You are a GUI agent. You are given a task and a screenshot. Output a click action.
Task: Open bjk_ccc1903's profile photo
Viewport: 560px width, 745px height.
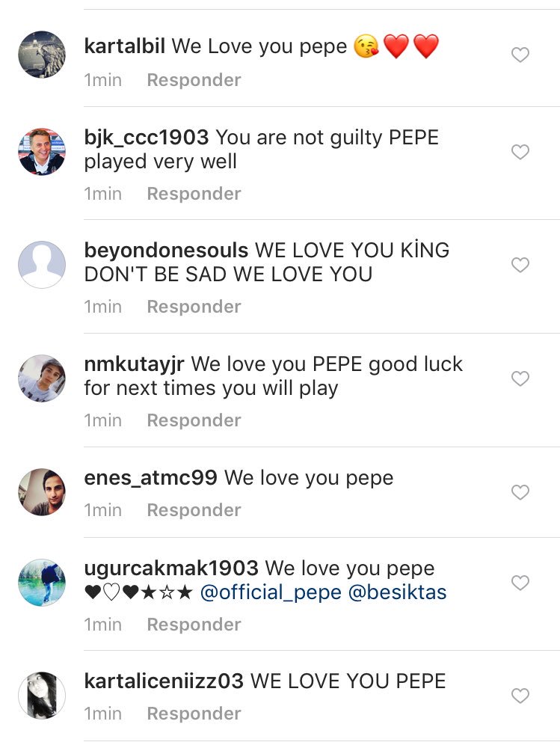[42, 152]
